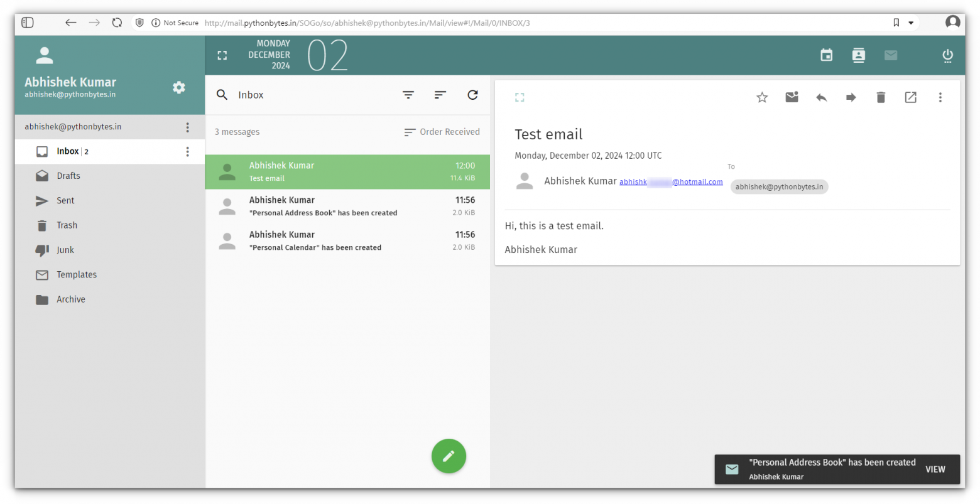Open the message more-actions menu

point(940,97)
